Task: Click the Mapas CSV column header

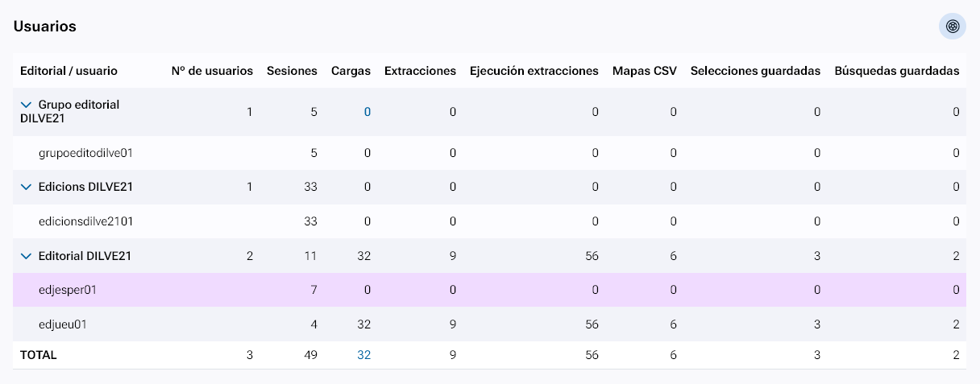Action: click(644, 71)
